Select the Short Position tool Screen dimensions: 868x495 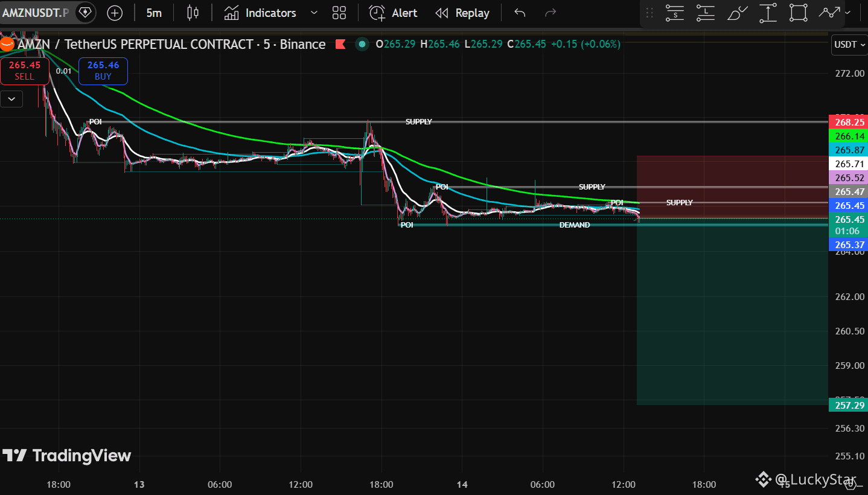point(675,13)
